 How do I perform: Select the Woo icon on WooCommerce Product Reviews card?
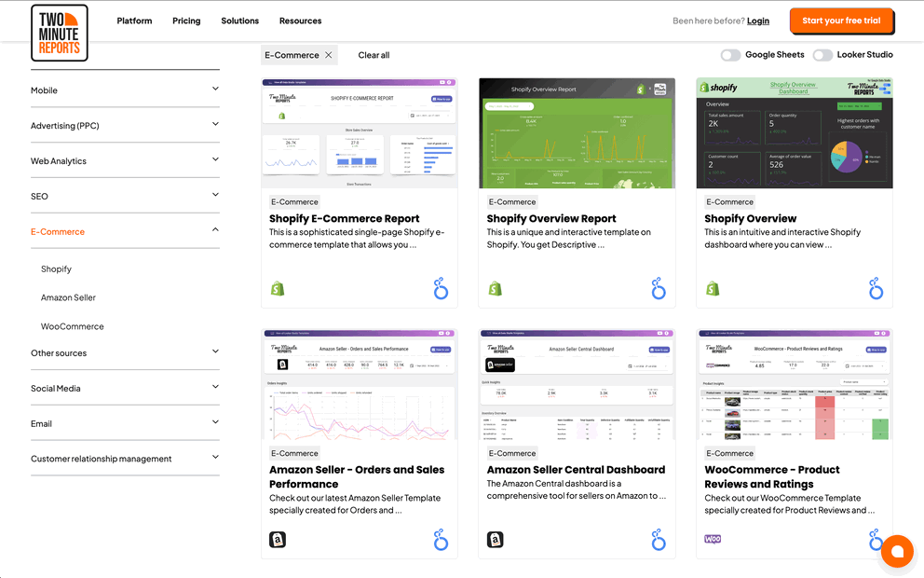(713, 538)
